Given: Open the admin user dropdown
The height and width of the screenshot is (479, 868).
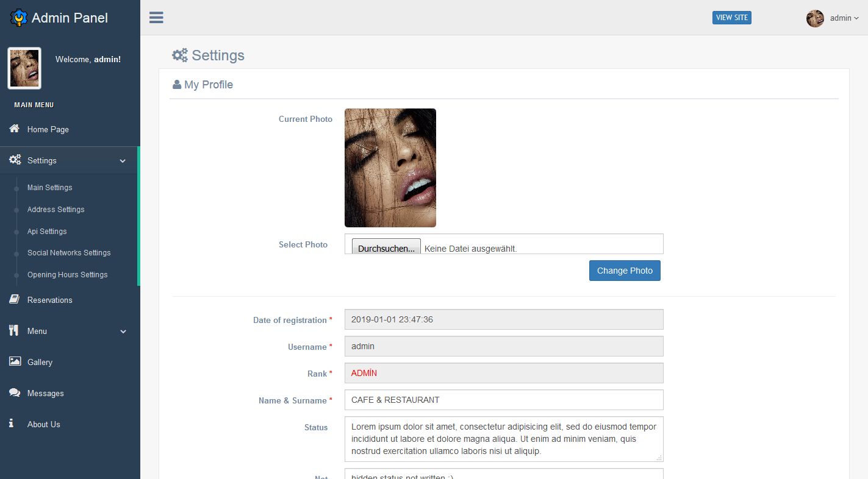Looking at the screenshot, I should [844, 18].
